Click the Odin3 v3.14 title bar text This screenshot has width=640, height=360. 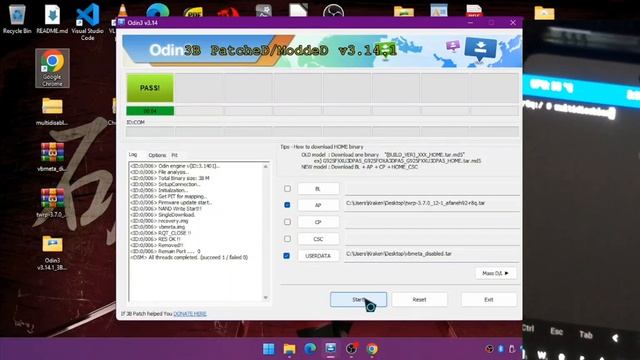[x=142, y=23]
